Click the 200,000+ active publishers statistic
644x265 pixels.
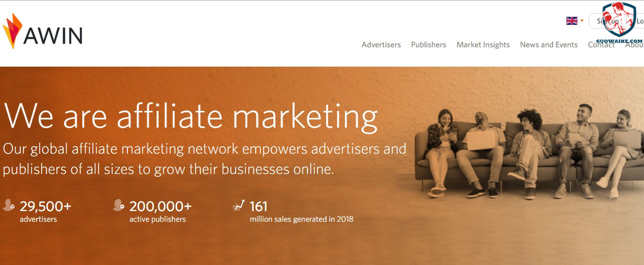click(x=160, y=212)
